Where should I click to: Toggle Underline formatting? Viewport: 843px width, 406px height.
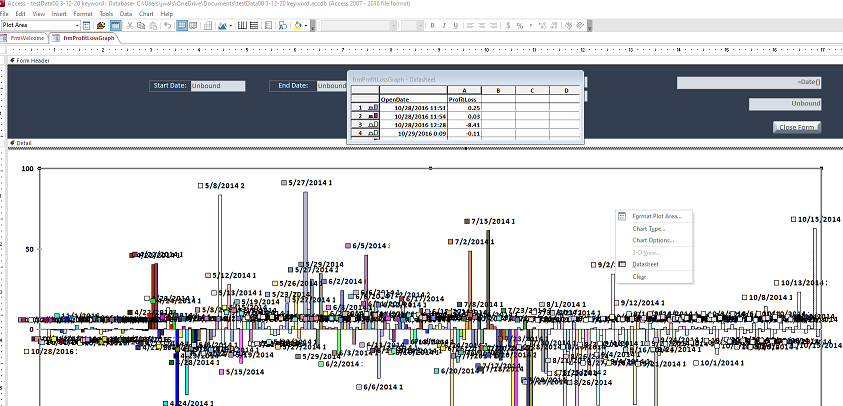click(x=456, y=25)
